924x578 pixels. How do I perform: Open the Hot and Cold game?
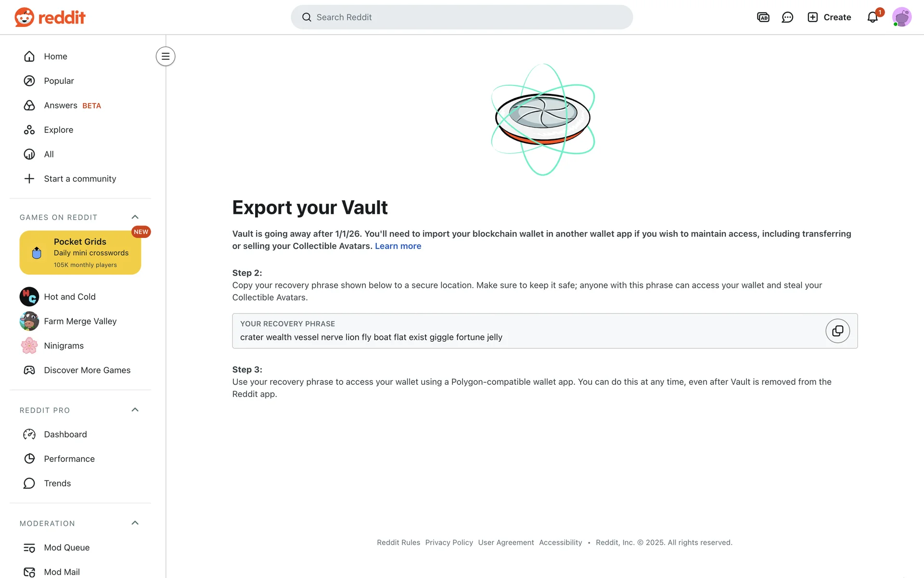click(x=70, y=297)
